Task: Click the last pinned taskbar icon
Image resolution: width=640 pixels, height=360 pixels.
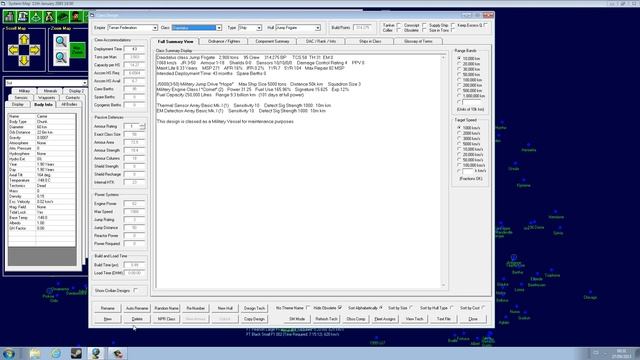Action: tap(118, 353)
